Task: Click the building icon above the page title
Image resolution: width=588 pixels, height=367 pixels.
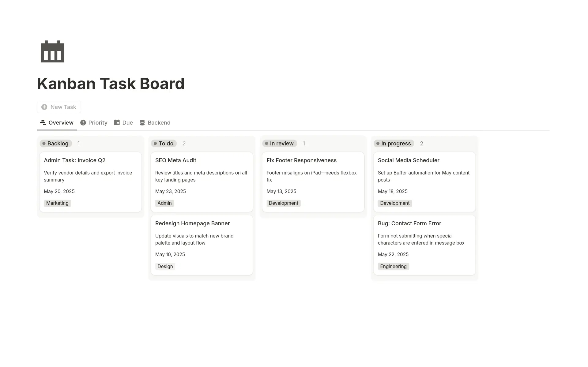Action: click(52, 51)
